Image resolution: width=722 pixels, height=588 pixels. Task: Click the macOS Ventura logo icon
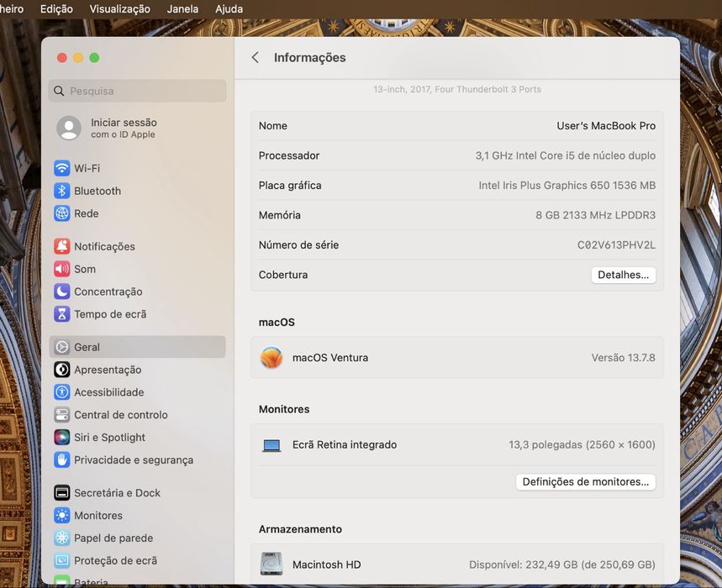tap(271, 358)
